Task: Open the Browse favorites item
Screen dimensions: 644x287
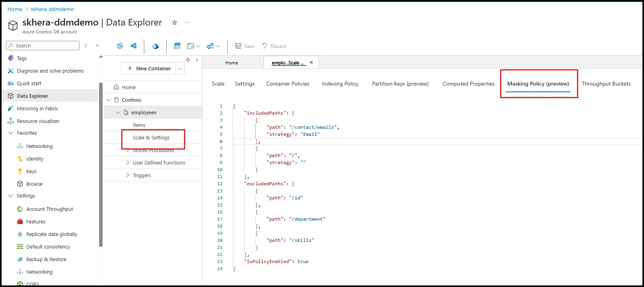Action: click(34, 184)
